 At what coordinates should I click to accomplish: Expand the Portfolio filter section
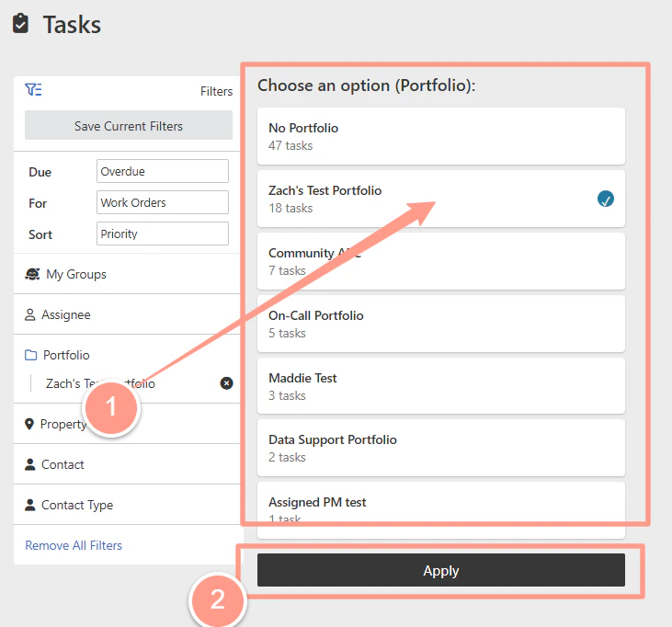(127, 355)
